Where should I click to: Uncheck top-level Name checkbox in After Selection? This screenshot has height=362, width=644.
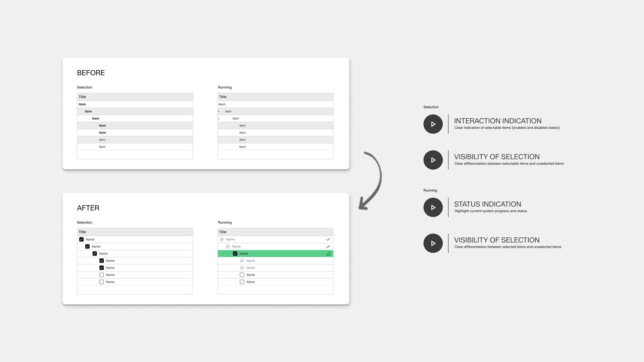(x=82, y=239)
